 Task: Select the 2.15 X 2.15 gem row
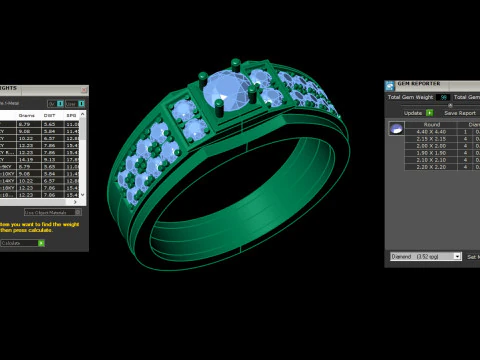click(x=442, y=139)
